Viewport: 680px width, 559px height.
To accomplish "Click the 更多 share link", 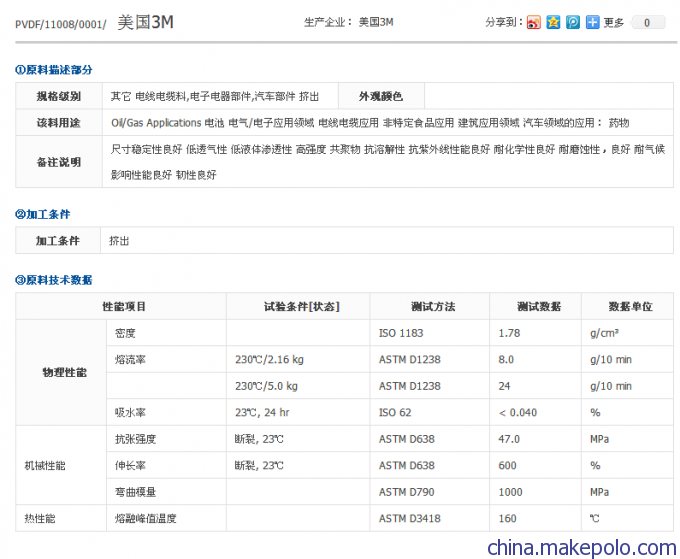I will tap(613, 23).
